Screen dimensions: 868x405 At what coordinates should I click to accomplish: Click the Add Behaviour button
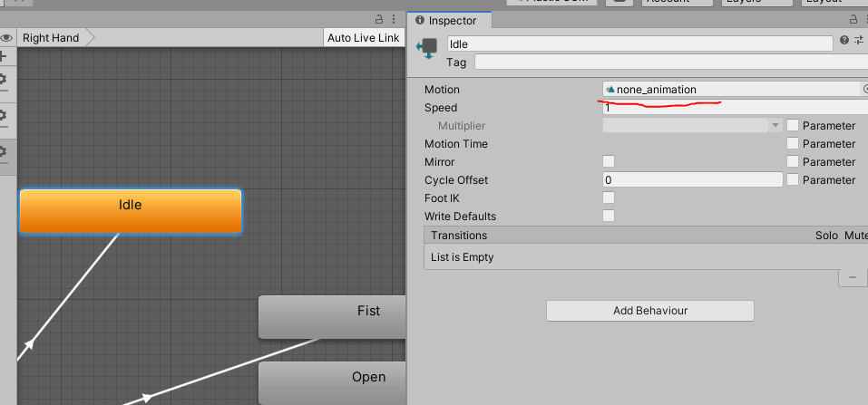coord(650,311)
